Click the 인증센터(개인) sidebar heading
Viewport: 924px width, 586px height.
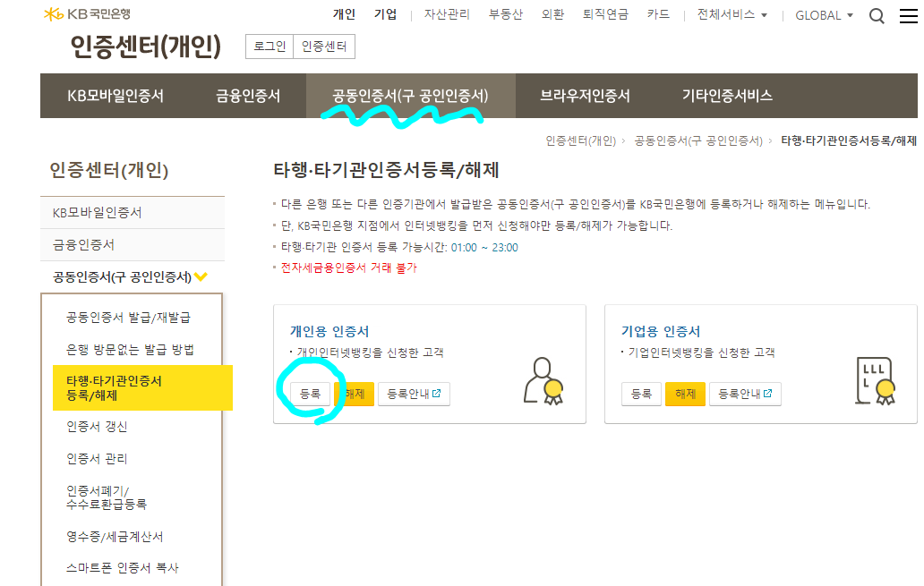tap(109, 171)
